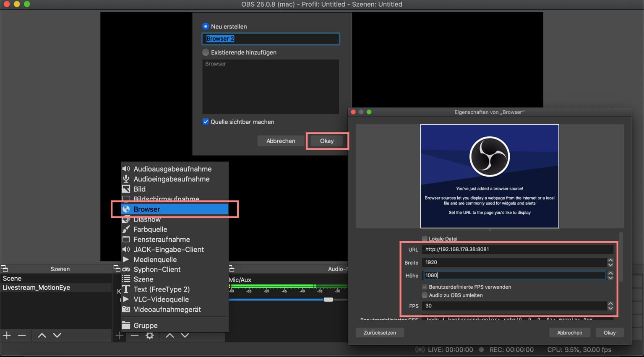Image resolution: width=644 pixels, height=357 pixels.
Task: Click FPS stepper down arrow
Action: click(610, 308)
